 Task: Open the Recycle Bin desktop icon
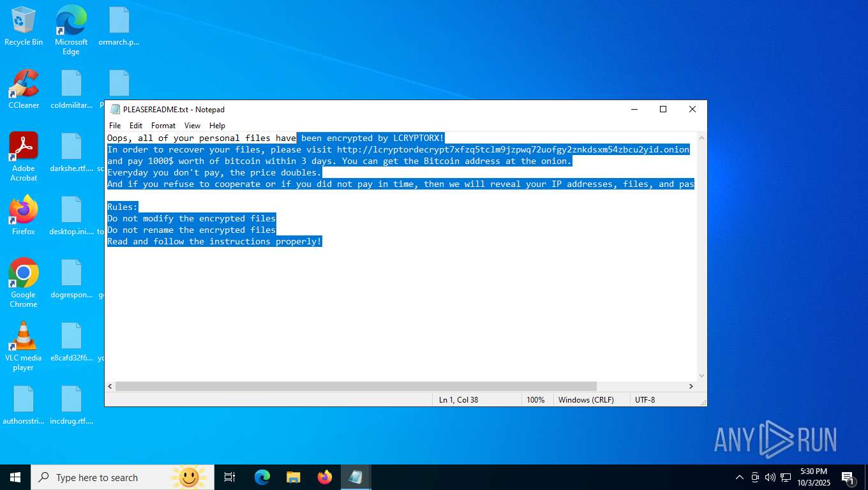[x=24, y=27]
